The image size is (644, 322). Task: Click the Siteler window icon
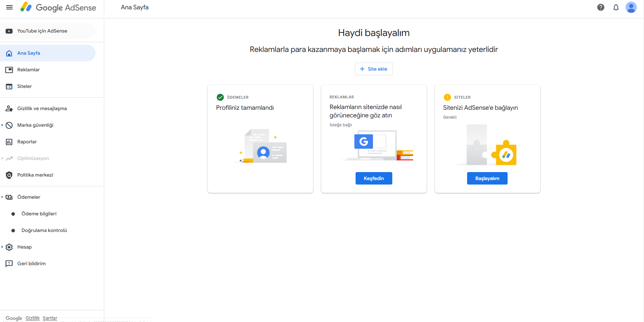(9, 87)
